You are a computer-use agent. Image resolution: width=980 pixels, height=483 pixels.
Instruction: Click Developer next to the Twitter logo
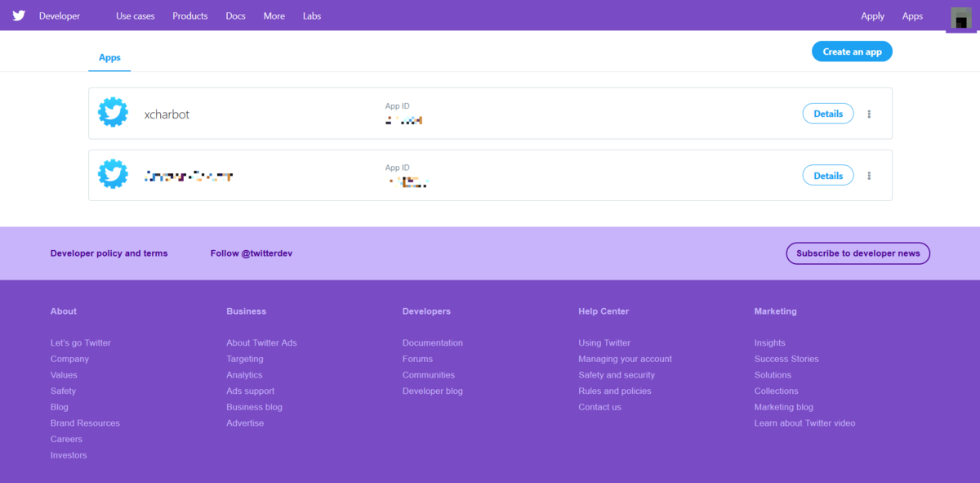point(60,16)
